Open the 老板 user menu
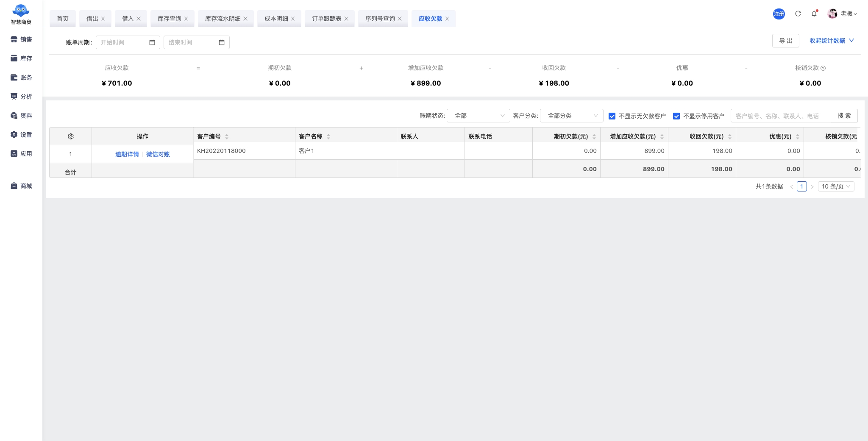The height and width of the screenshot is (441, 868). tap(849, 14)
